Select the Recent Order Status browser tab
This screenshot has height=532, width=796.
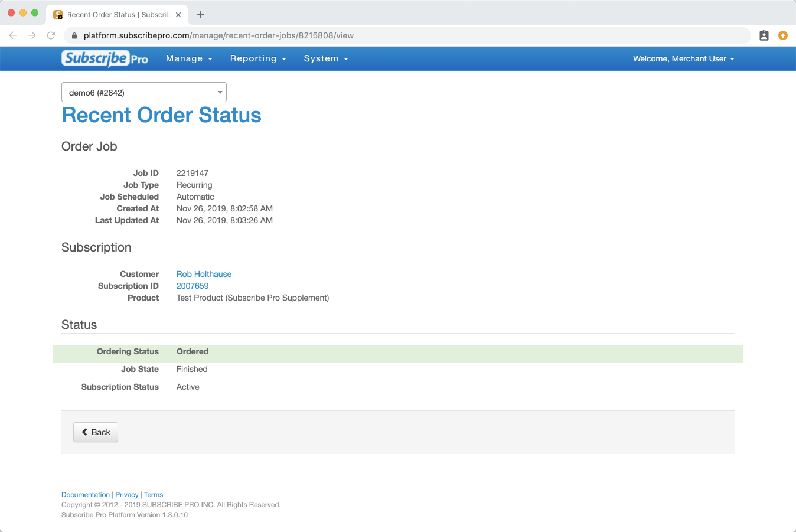117,15
